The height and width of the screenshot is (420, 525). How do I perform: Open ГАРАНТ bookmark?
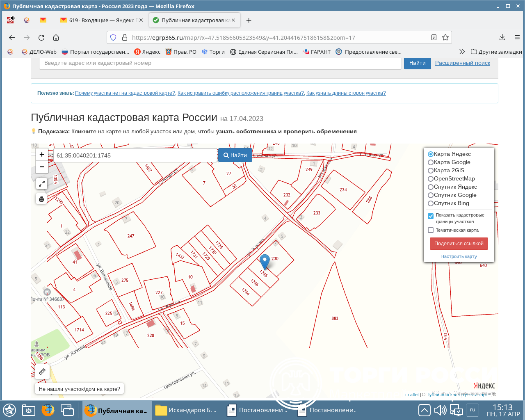[x=317, y=52]
